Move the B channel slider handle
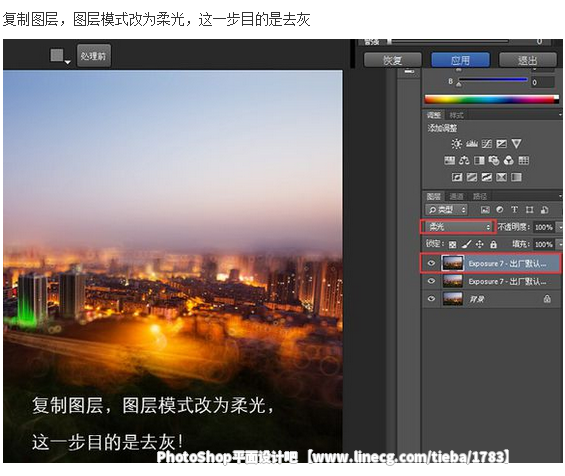The width and height of the screenshot is (565, 476). pyautogui.click(x=459, y=84)
